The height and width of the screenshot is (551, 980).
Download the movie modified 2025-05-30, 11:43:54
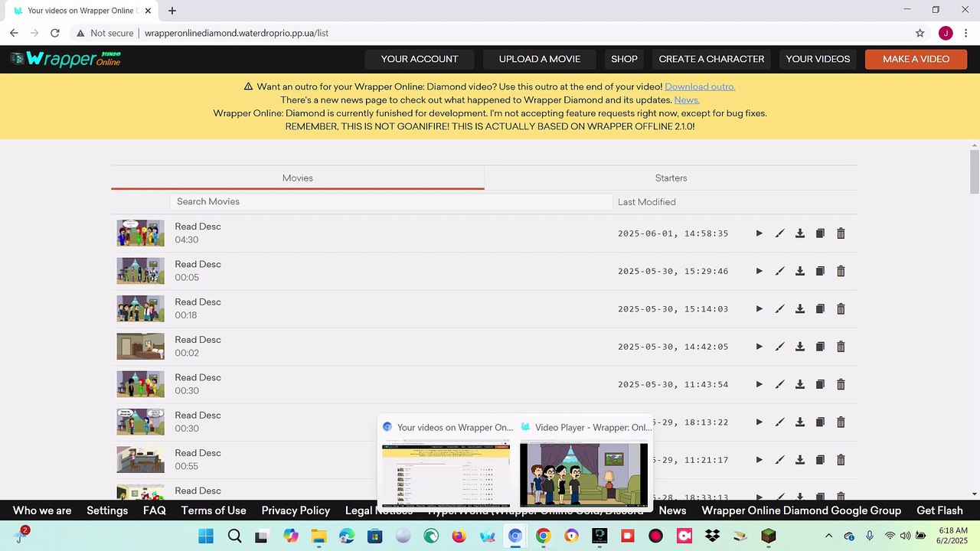pyautogui.click(x=800, y=384)
